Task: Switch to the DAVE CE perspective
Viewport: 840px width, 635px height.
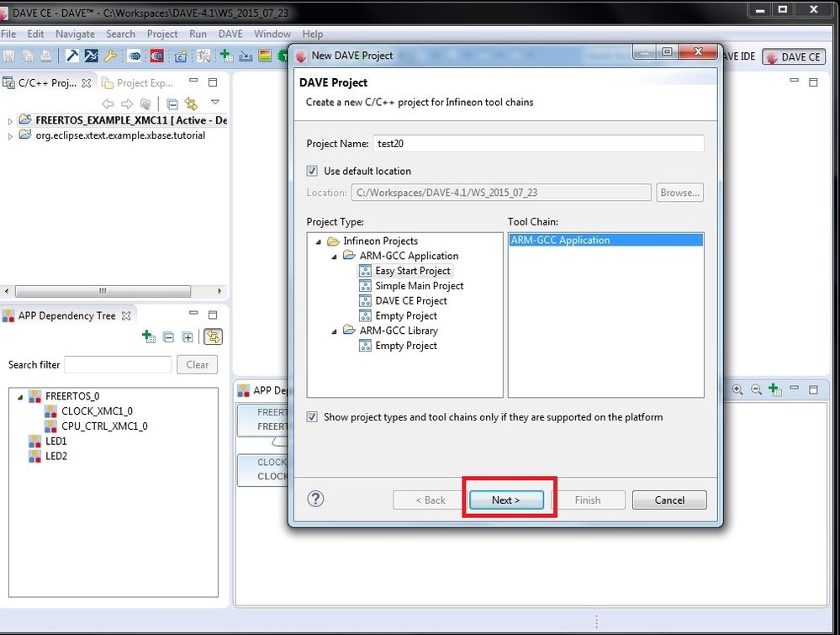Action: (x=794, y=57)
